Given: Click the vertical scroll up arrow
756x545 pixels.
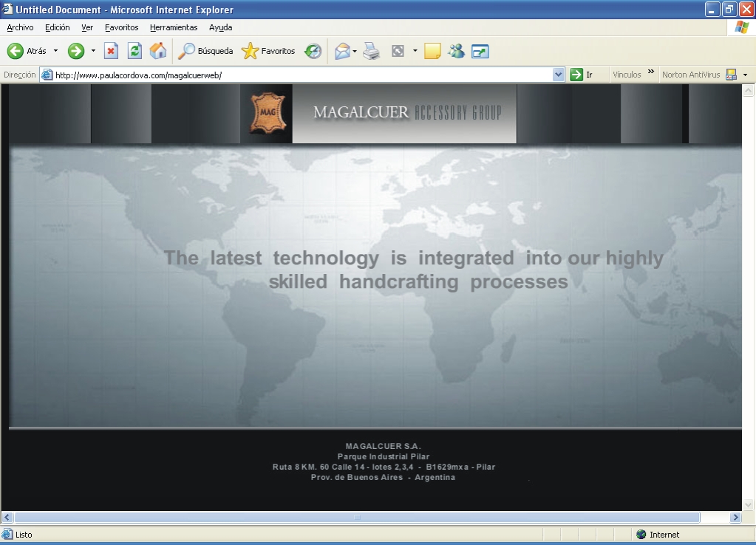Looking at the screenshot, I should point(749,90).
